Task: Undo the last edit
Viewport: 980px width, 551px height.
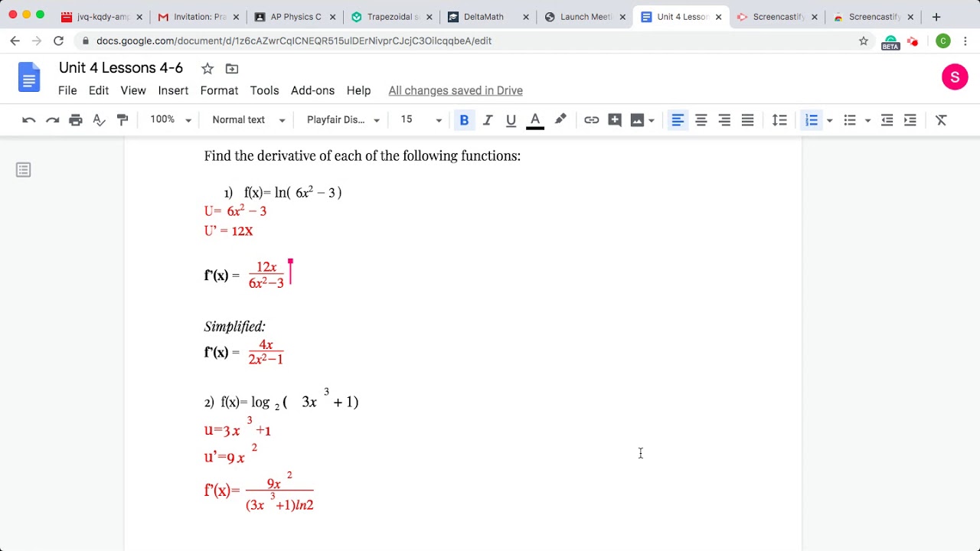Action: [29, 120]
